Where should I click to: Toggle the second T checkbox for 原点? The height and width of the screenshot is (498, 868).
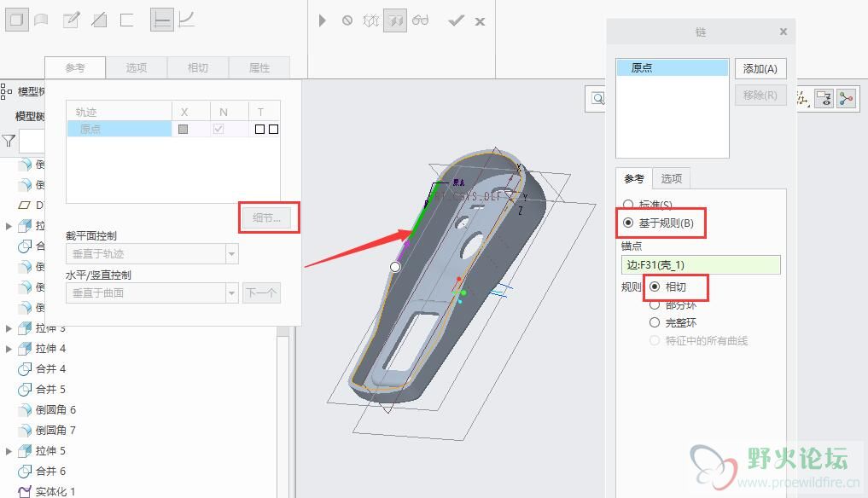273,129
